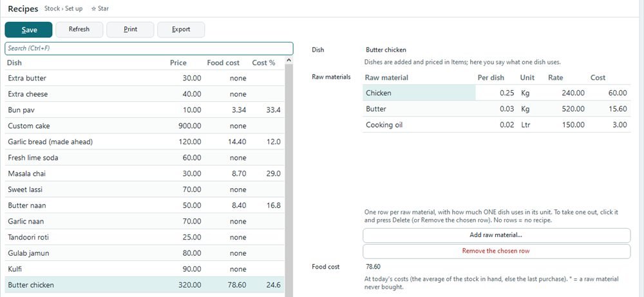This screenshot has width=644, height=297.
Task: Select the Sweet lassi dish
Action: 144,189
